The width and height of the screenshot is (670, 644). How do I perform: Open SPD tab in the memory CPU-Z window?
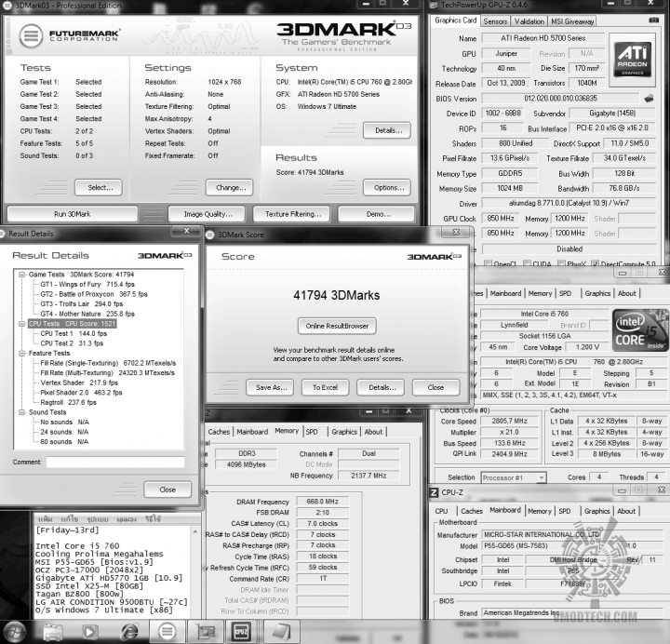tap(312, 432)
